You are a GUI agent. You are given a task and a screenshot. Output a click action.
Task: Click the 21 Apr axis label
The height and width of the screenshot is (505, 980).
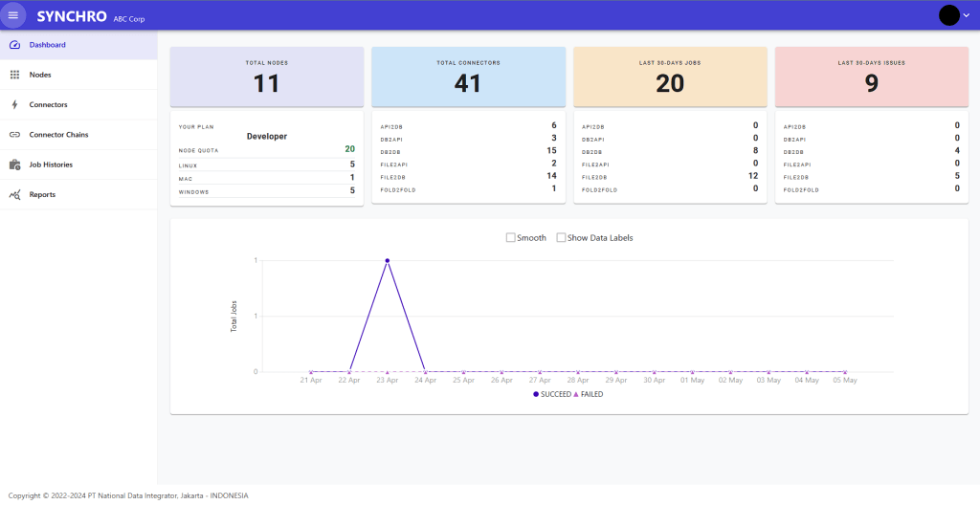[311, 380]
